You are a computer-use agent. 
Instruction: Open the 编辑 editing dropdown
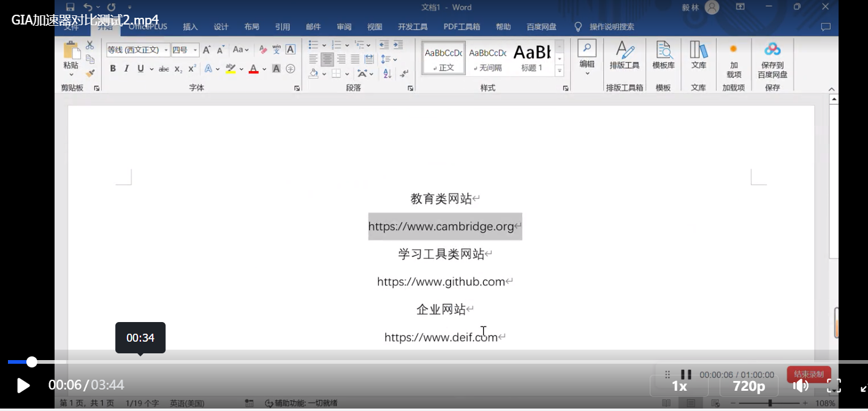pyautogui.click(x=587, y=58)
